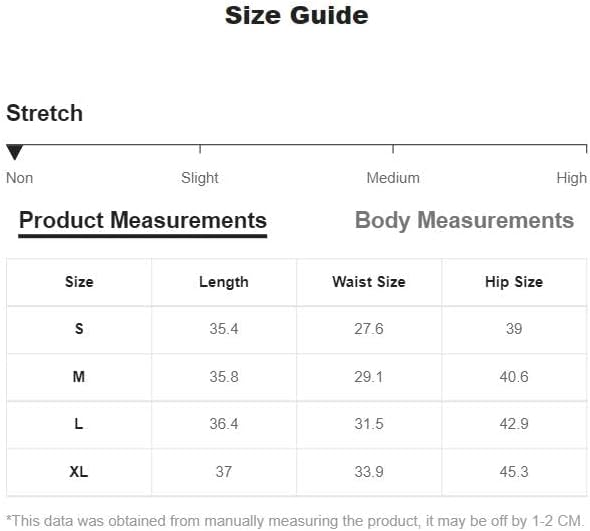Switch to the Body Measurements tab
Image resolution: width=590 pixels, height=531 pixels.
tap(464, 220)
